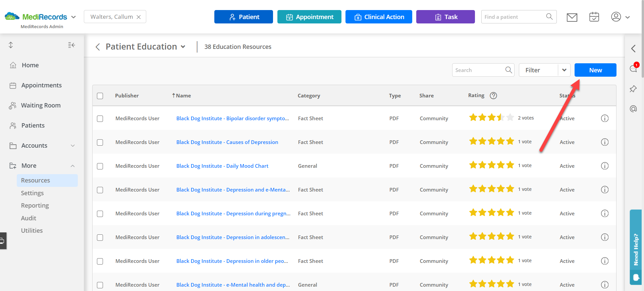Click the vertical resize arrows icon in sidebar
The height and width of the screenshot is (291, 644).
coord(11,45)
